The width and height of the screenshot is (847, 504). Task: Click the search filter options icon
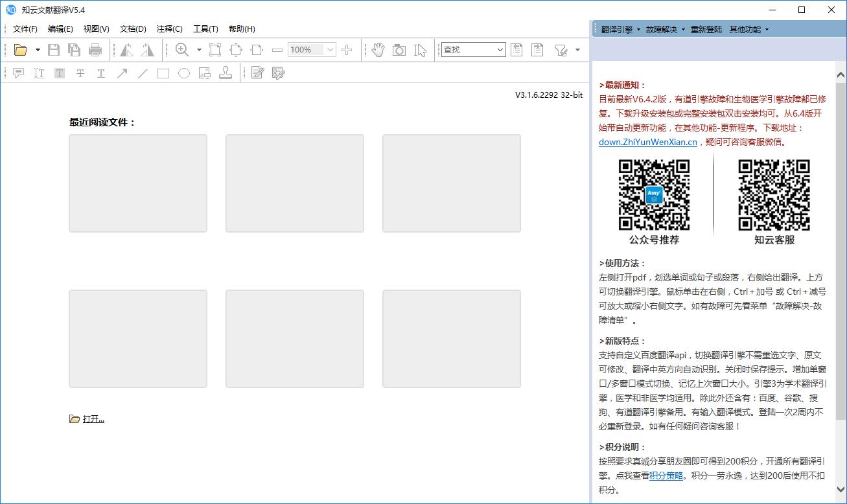pos(561,50)
